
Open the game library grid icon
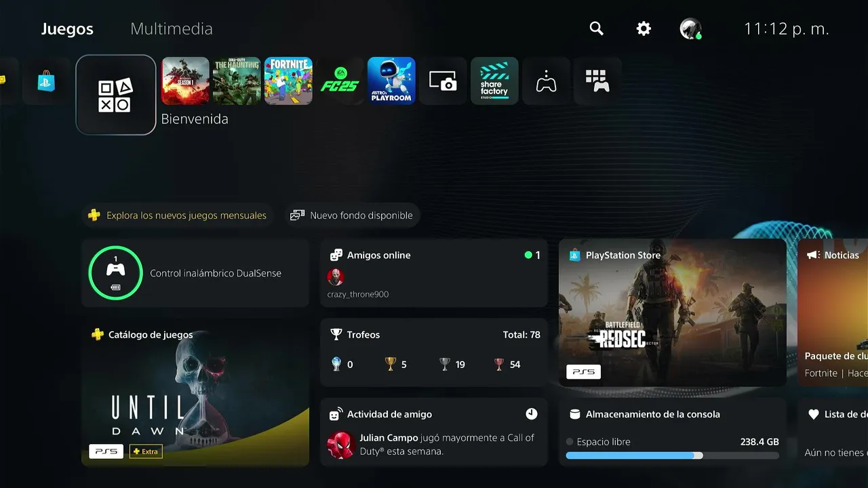click(x=597, y=81)
